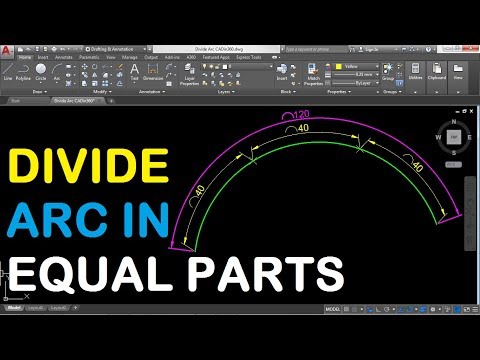Click the keyword search input field
The height and width of the screenshot is (360, 480).
click(x=316, y=49)
